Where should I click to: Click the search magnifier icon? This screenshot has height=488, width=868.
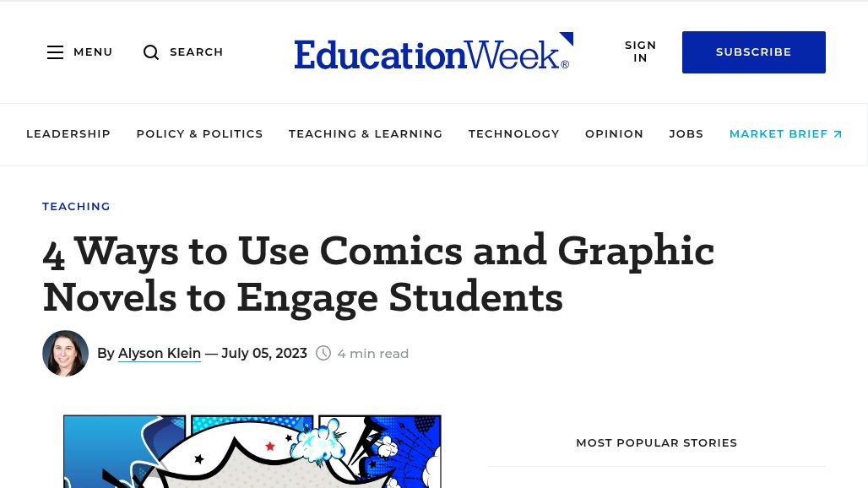click(x=151, y=52)
